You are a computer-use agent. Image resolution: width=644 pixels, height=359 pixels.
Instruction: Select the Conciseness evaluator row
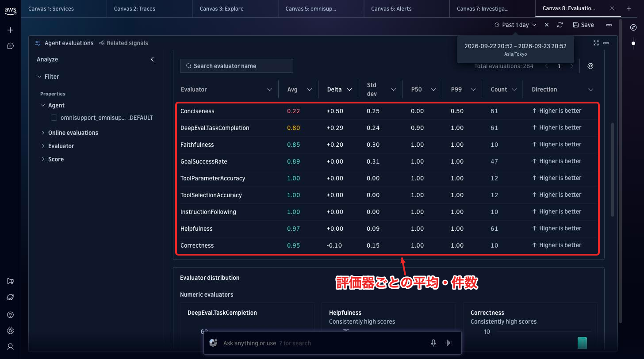click(387, 111)
